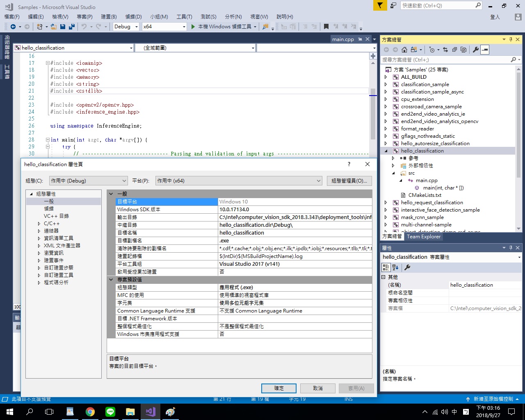Open Properties with the wrench icon in Solution Explorer
This screenshot has height=420, width=525.
coord(476,50)
